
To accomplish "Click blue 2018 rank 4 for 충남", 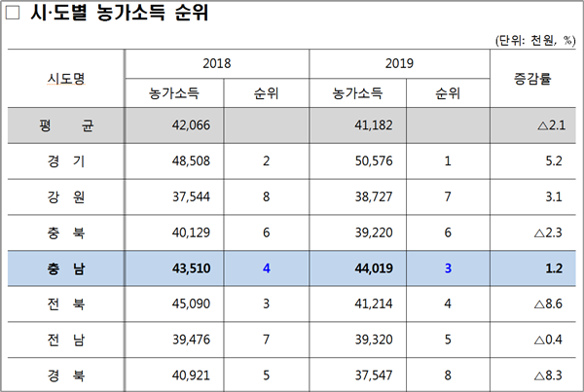I will (x=267, y=268).
